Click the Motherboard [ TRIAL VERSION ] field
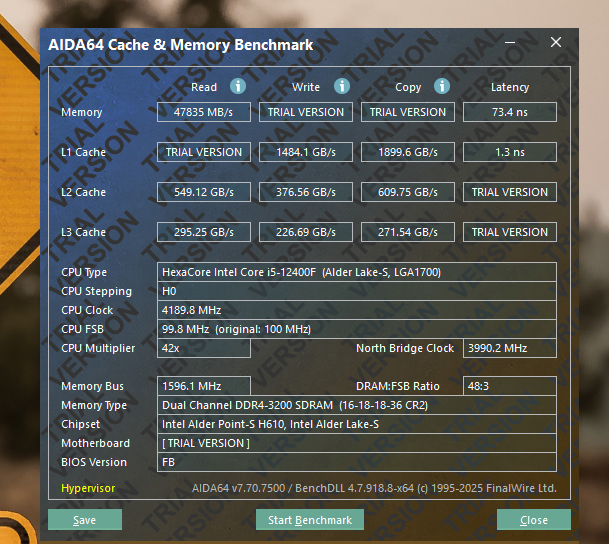This screenshot has height=544, width=609. click(x=357, y=443)
